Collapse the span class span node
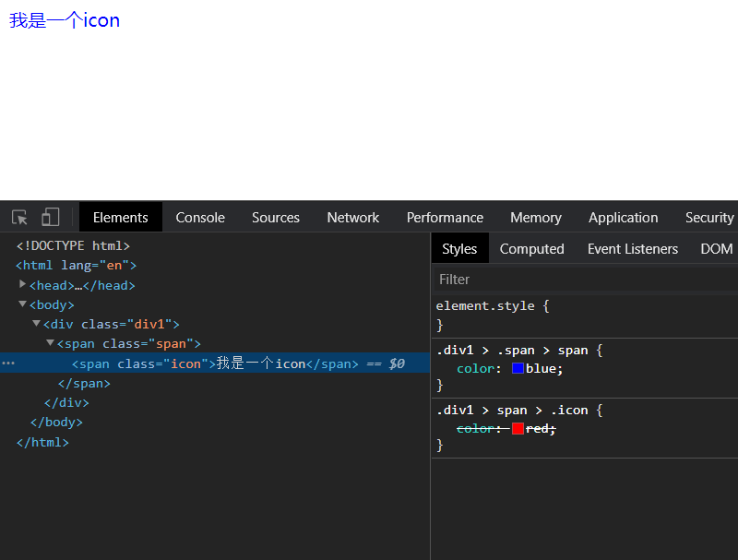This screenshot has height=560, width=738. [51, 343]
